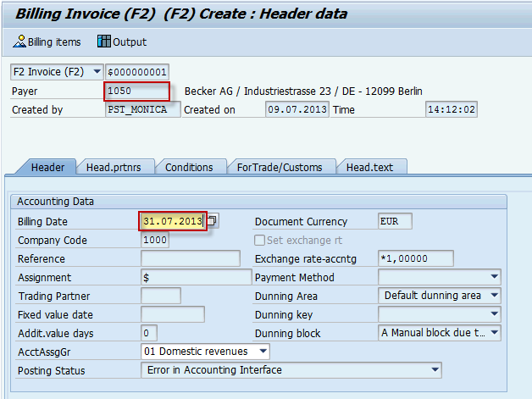The height and width of the screenshot is (399, 532).
Task: Expand F2 Invoice type dropdown
Action: [97, 72]
